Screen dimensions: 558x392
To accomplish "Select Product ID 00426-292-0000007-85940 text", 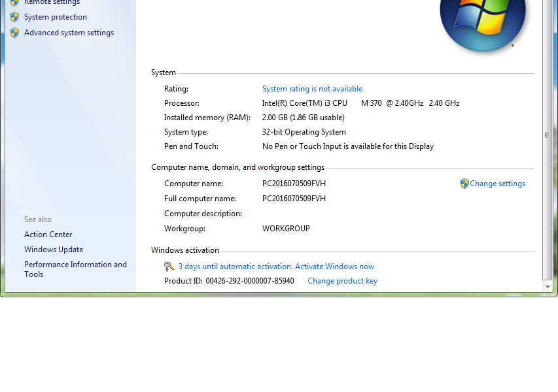I will pos(250,281).
